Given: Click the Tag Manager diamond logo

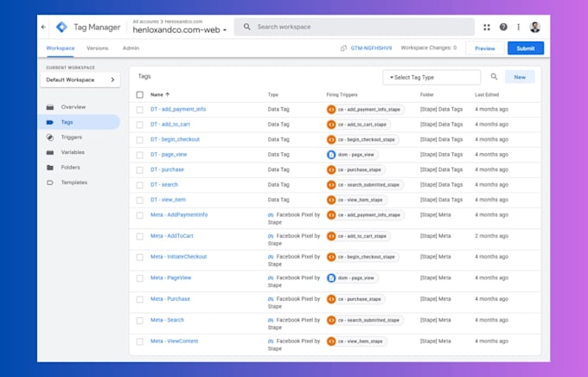Looking at the screenshot, I should (61, 27).
